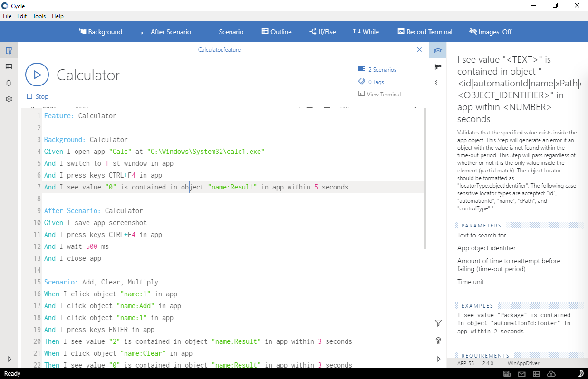Click REQUIREMENTS section header
This screenshot has width=588, height=379.
[x=485, y=356]
